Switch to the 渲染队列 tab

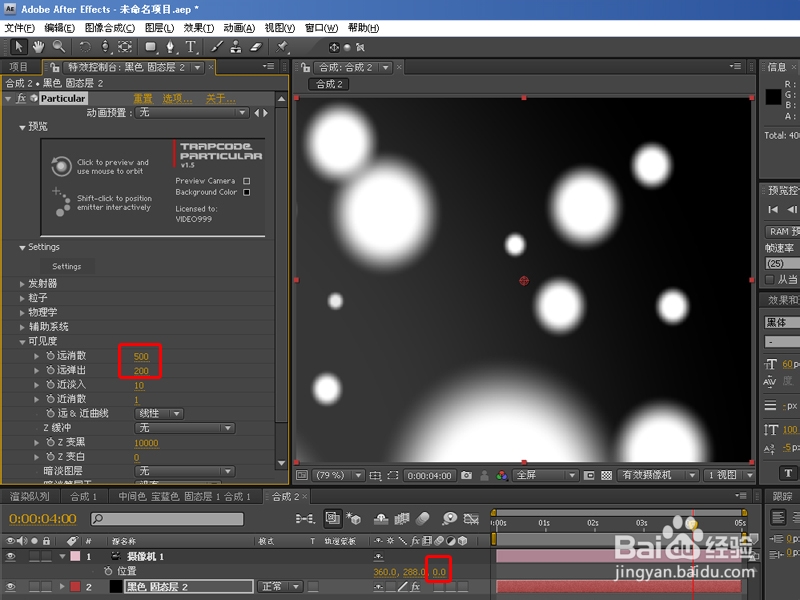coord(30,496)
